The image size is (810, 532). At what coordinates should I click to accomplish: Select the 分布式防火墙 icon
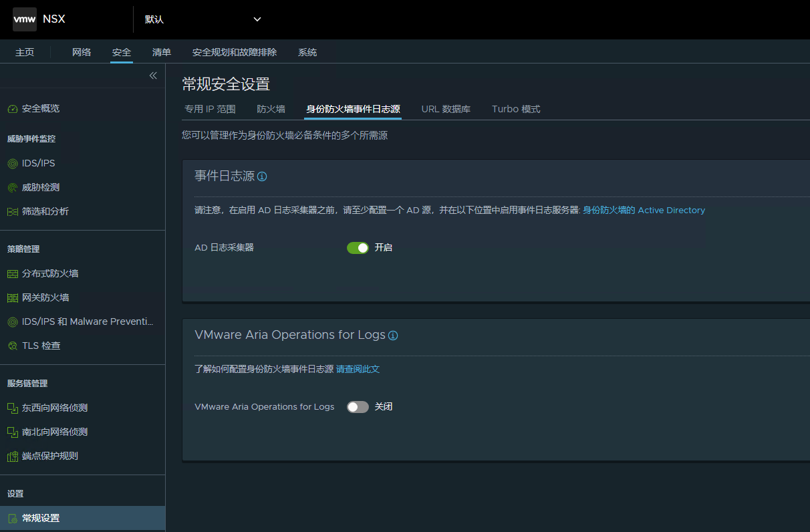click(12, 274)
